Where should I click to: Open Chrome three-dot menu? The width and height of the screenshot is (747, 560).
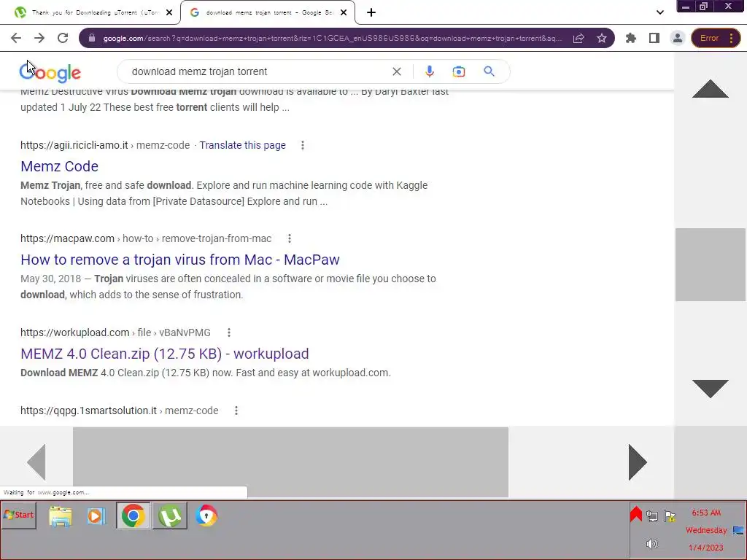click(x=732, y=38)
